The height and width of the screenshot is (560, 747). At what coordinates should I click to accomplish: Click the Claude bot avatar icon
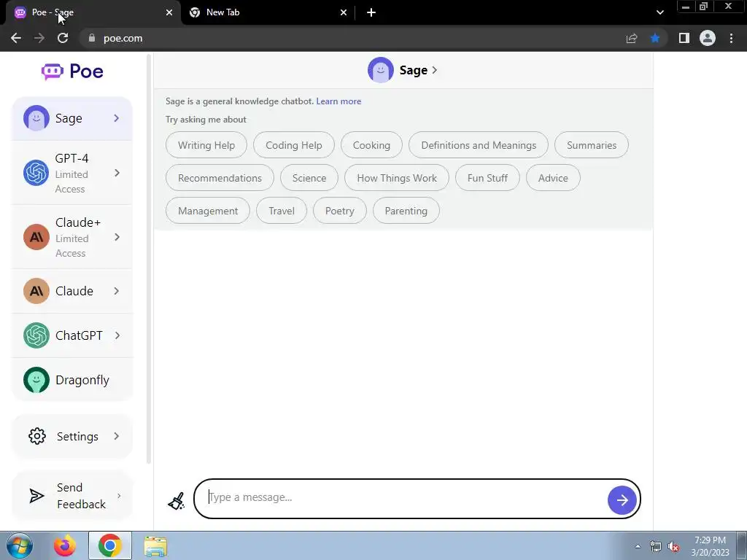point(36,291)
